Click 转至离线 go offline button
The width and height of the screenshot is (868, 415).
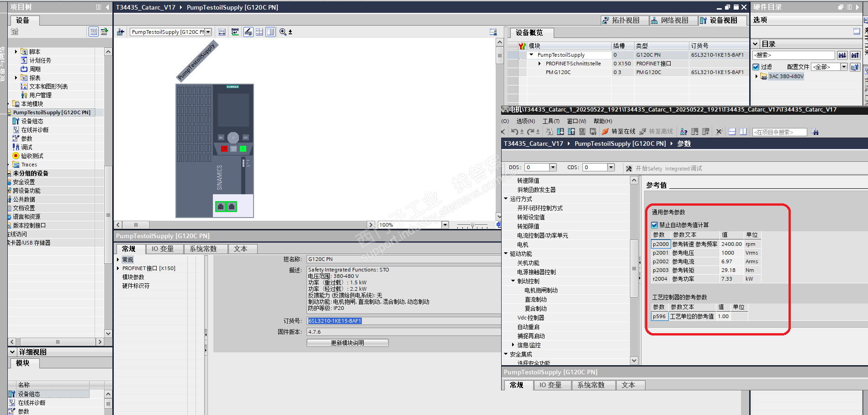(656, 132)
